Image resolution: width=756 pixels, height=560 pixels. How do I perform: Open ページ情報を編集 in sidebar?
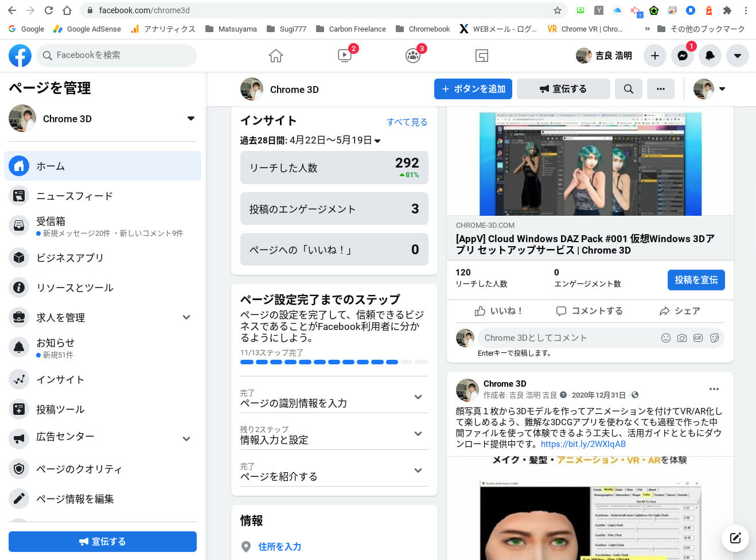[x=103, y=499]
